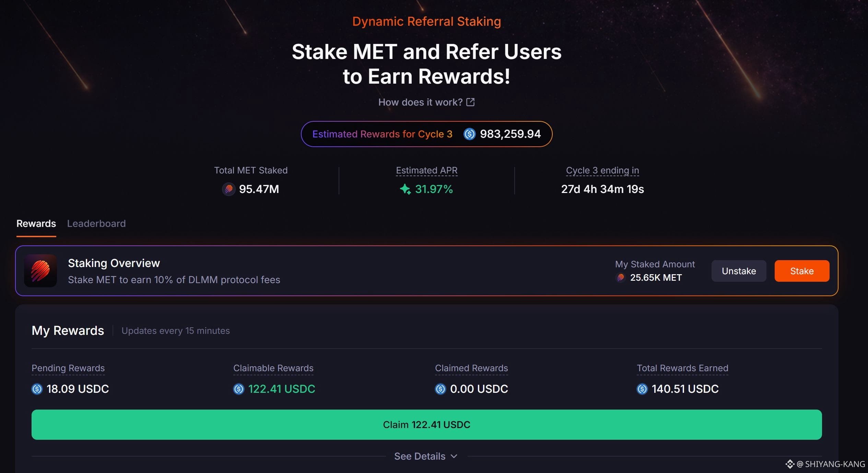Open the Estimated APR tooltip label
Viewport: 868px width, 473px height.
(x=427, y=170)
